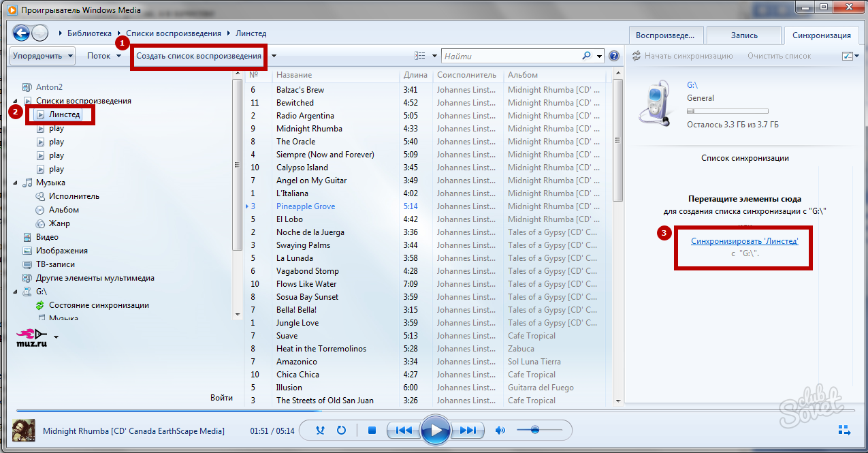Switch to the Запись tab

coord(744,35)
